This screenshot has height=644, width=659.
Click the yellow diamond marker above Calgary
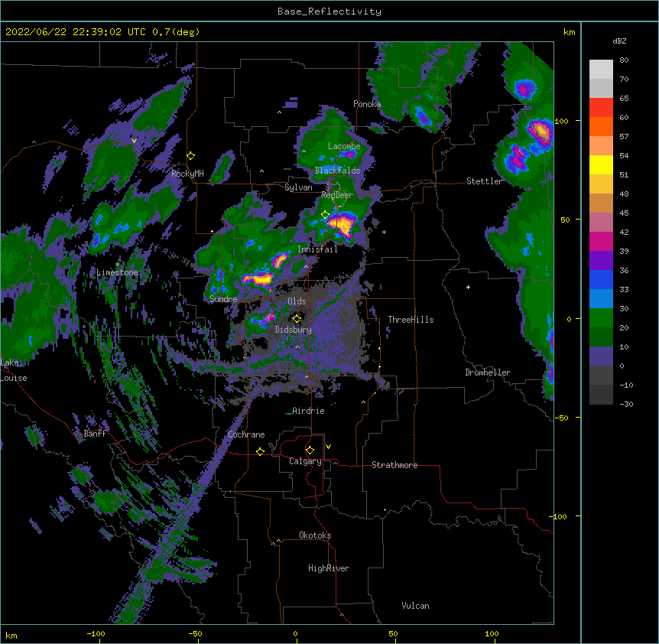(310, 450)
